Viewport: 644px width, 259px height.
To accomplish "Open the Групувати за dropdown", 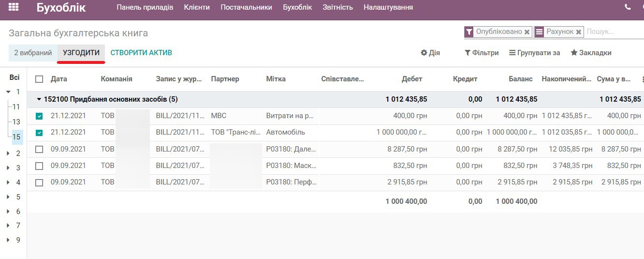I will [534, 53].
